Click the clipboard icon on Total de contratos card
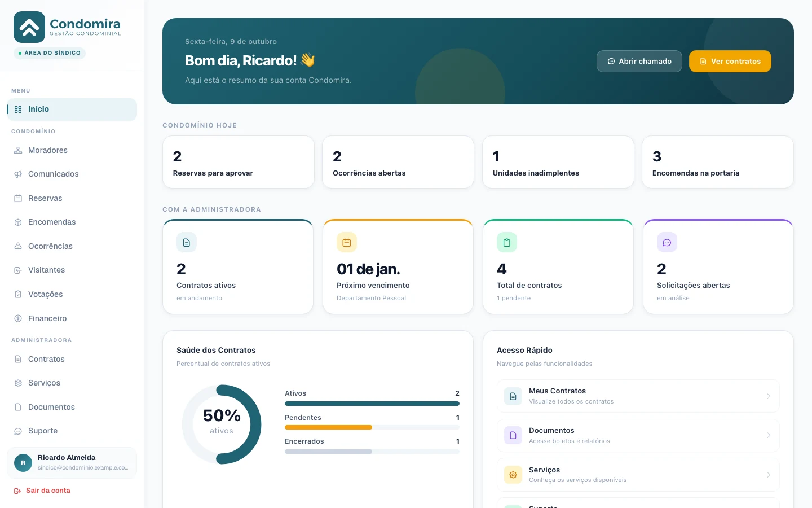 [507, 242]
